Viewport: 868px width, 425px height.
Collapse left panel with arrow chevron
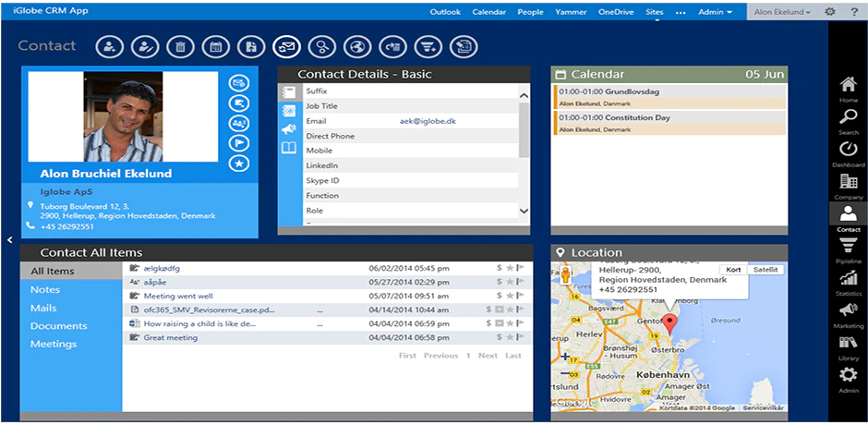pyautogui.click(x=10, y=239)
